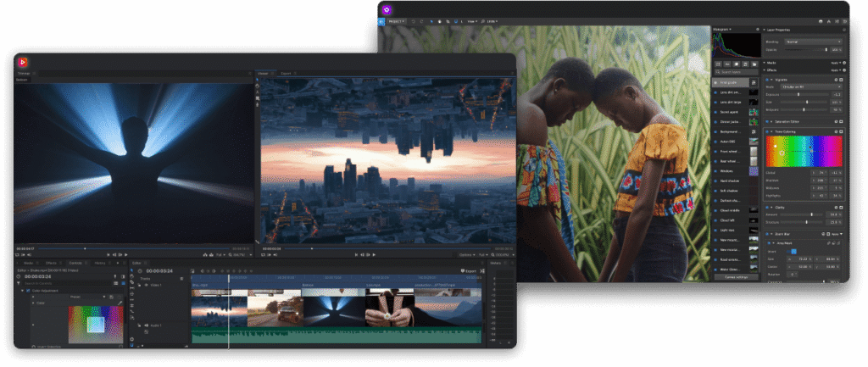868x367 pixels.
Task: Click the Histogram panel settings gear
Action: (758, 30)
